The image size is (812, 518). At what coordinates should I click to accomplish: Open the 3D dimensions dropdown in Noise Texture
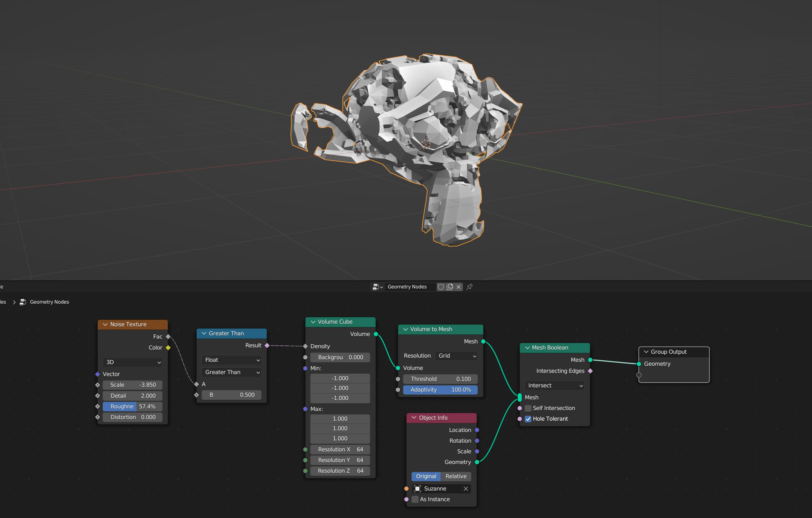[x=133, y=362]
